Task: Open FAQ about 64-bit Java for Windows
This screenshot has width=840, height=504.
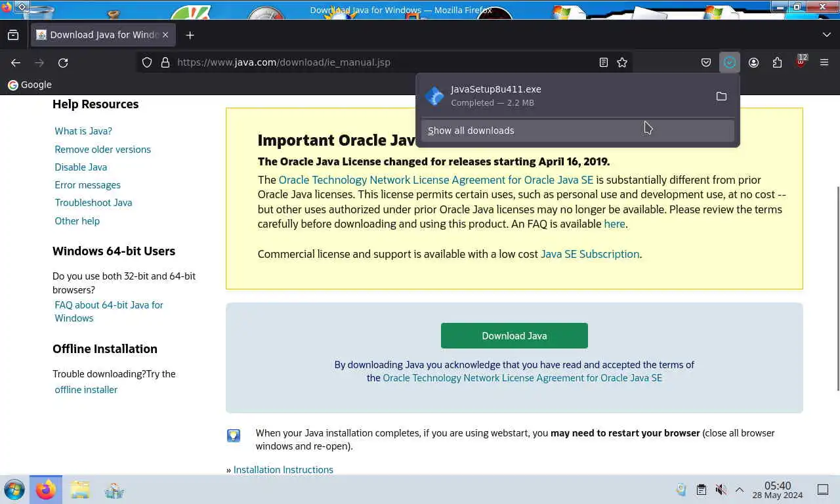Action: [109, 311]
